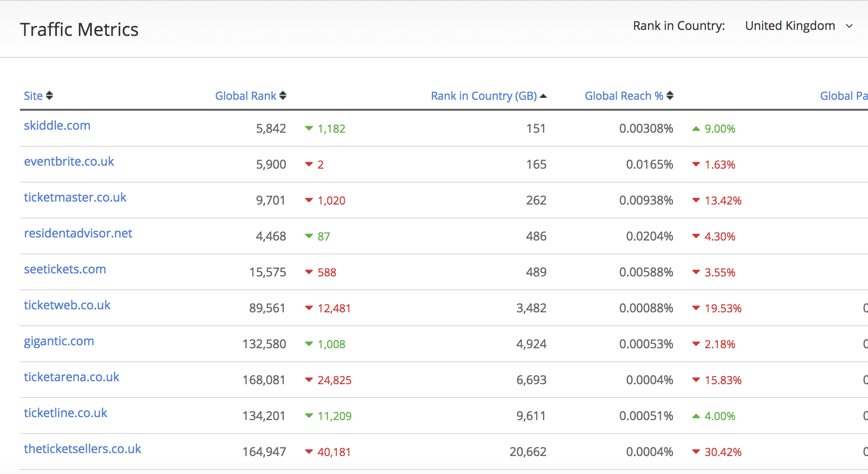Screen dimensions: 868x474
Task: Click the red arrow beside 12,481 rank change
Action: (x=309, y=308)
